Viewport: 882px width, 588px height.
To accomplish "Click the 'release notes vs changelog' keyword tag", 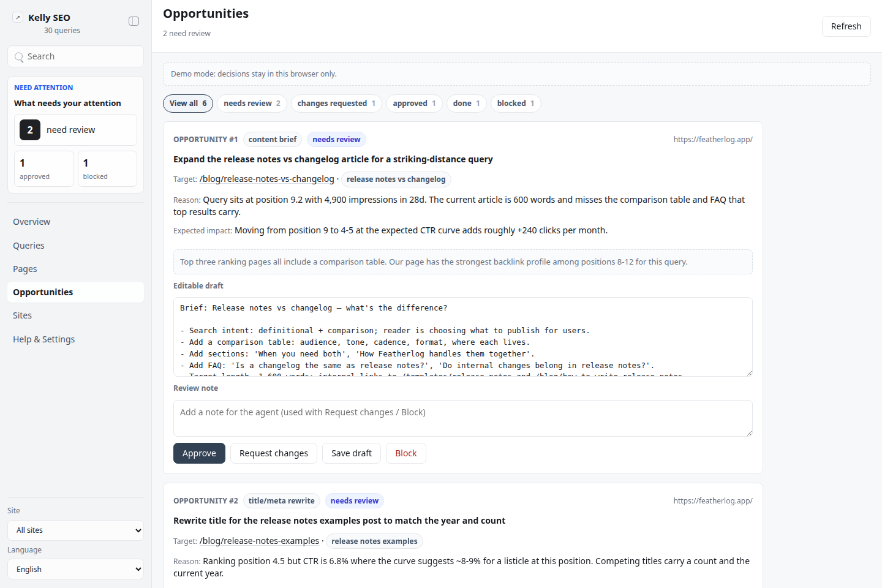I will point(396,179).
